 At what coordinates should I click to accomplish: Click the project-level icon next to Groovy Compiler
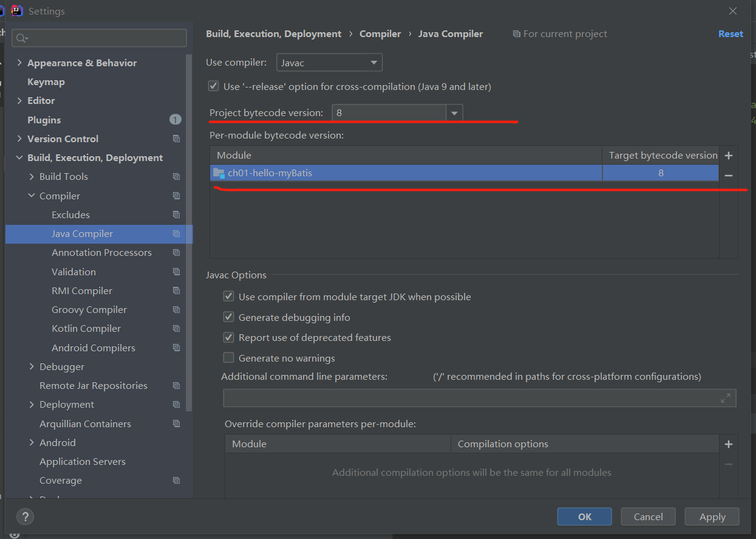[176, 310]
